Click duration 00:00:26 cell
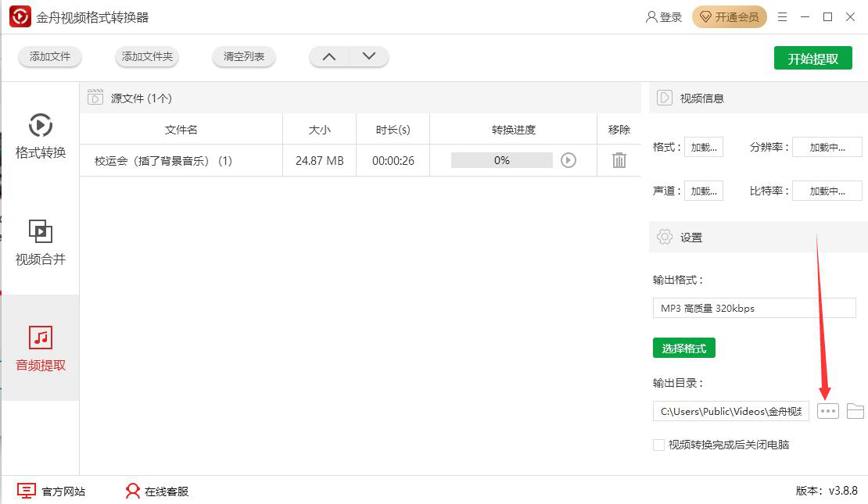868x504 pixels. click(393, 161)
